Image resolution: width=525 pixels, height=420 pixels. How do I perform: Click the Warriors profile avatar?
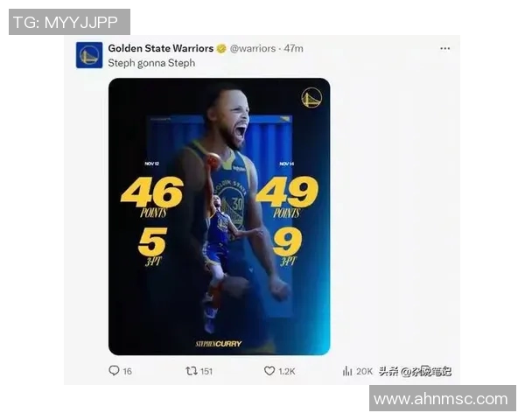click(89, 55)
